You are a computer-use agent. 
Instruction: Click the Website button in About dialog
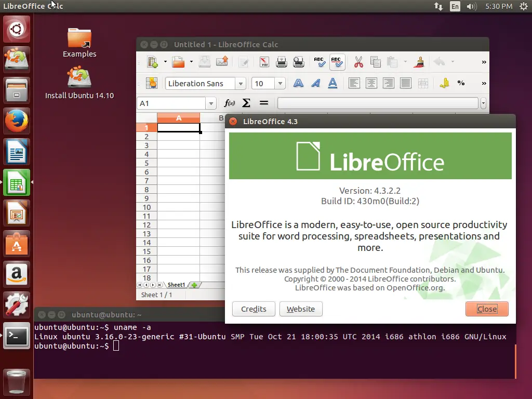(x=301, y=309)
